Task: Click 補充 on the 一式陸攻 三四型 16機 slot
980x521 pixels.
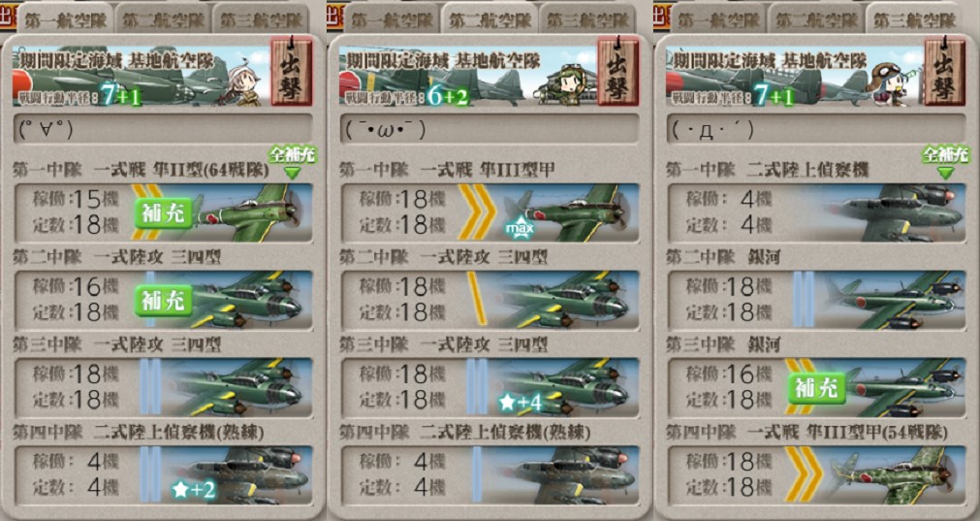Action: (x=163, y=301)
